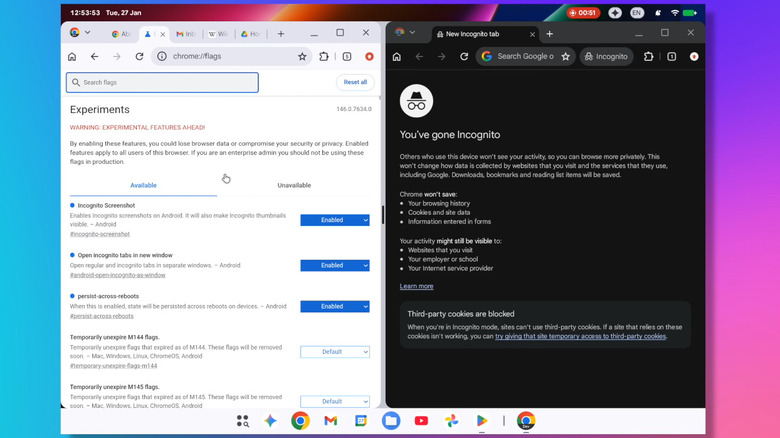The height and width of the screenshot is (438, 780).
Task: Open Chrome from the shelf
Action: (x=300, y=421)
